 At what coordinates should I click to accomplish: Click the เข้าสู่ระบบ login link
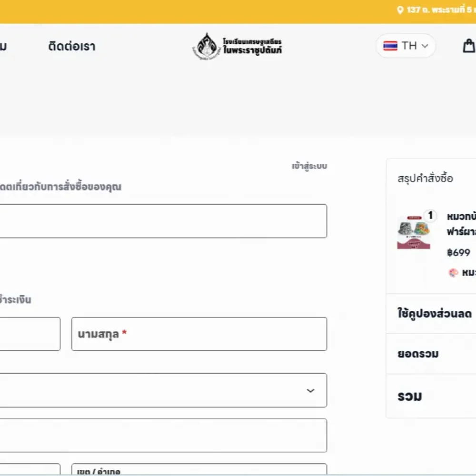(309, 166)
